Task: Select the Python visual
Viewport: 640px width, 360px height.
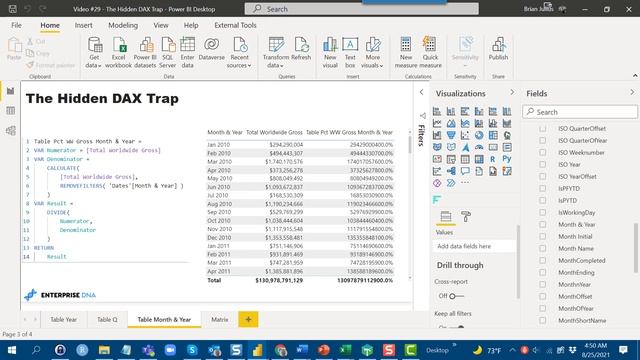Action: pos(507,159)
